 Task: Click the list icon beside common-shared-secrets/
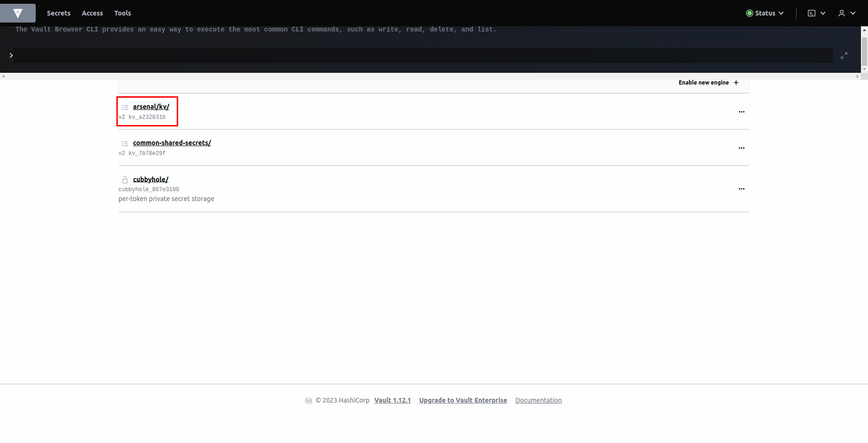[x=125, y=143]
